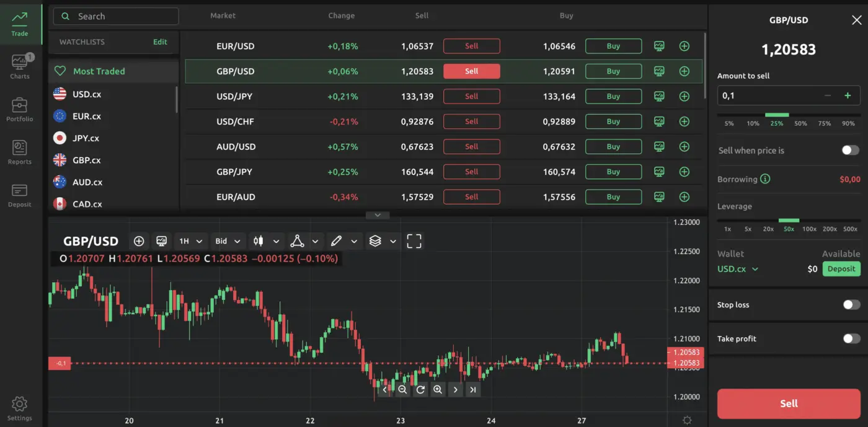868x427 pixels.
Task: Open the Bid price type dropdown
Action: (228, 241)
